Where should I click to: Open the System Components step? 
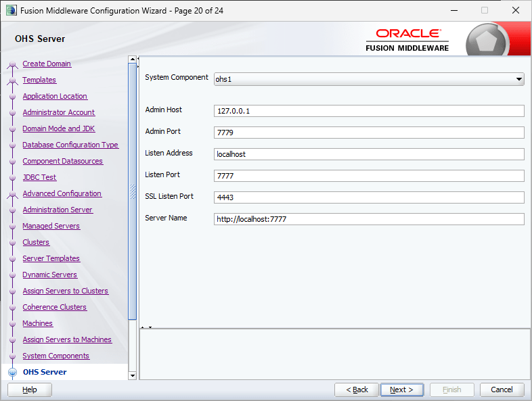tap(56, 356)
